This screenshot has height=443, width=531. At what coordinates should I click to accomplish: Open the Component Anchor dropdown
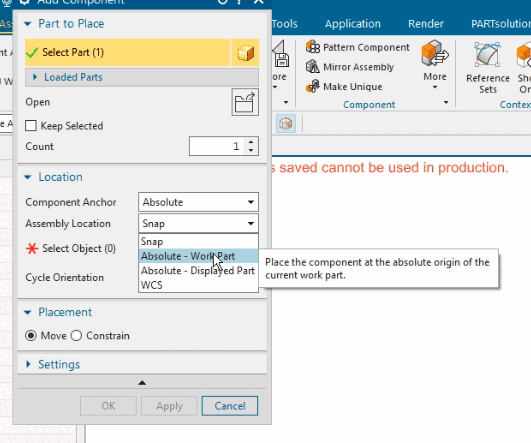coord(198,202)
